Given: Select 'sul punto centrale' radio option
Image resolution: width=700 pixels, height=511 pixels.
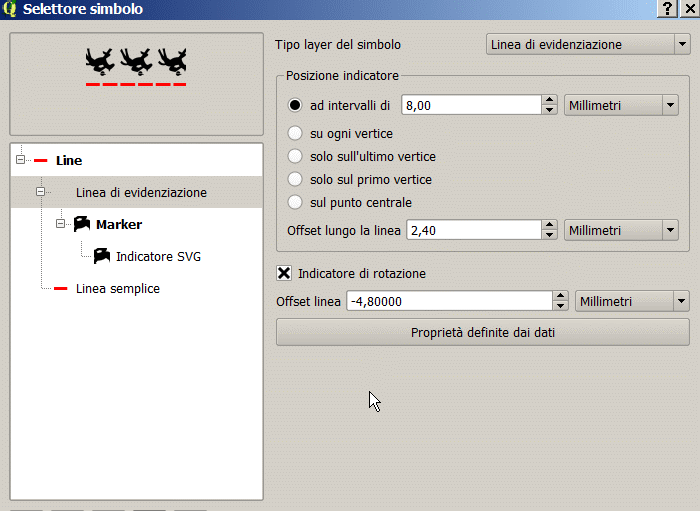Looking at the screenshot, I should (x=295, y=202).
